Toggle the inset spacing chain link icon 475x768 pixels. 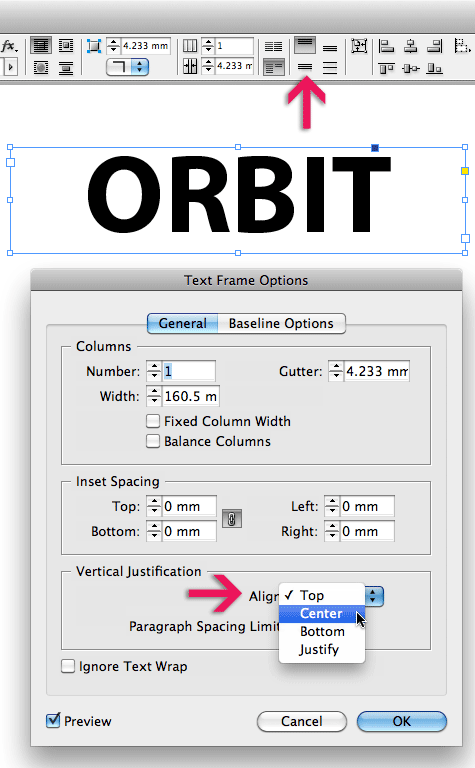232,519
